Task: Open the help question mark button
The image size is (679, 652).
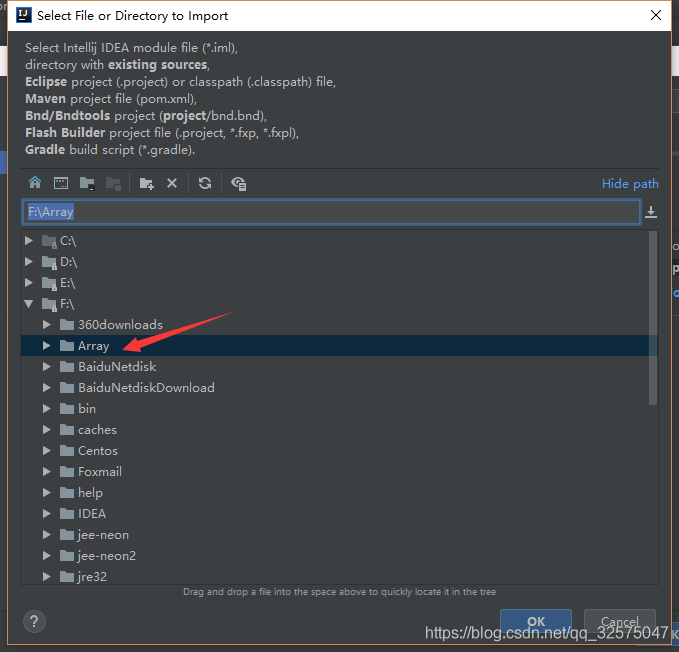Action: (34, 621)
